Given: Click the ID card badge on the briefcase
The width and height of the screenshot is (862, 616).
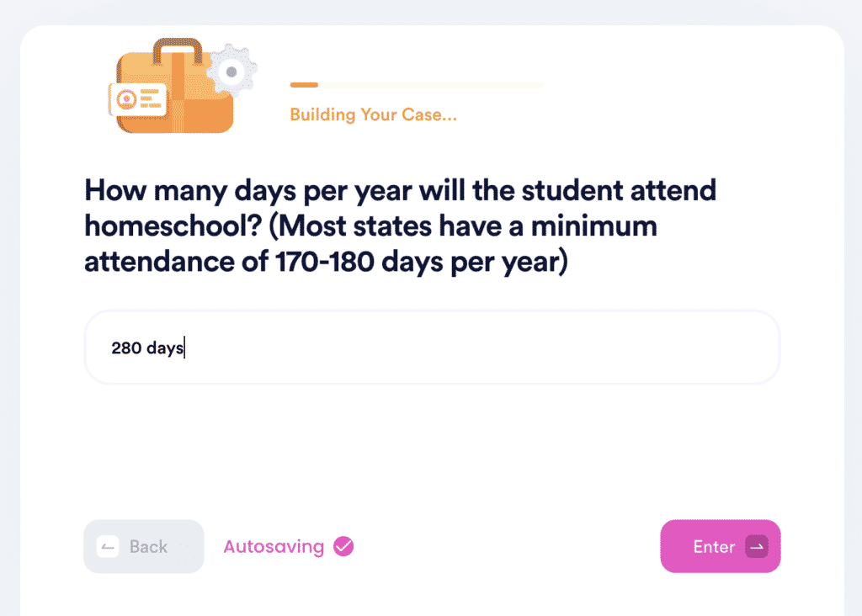Looking at the screenshot, I should tap(136, 100).
